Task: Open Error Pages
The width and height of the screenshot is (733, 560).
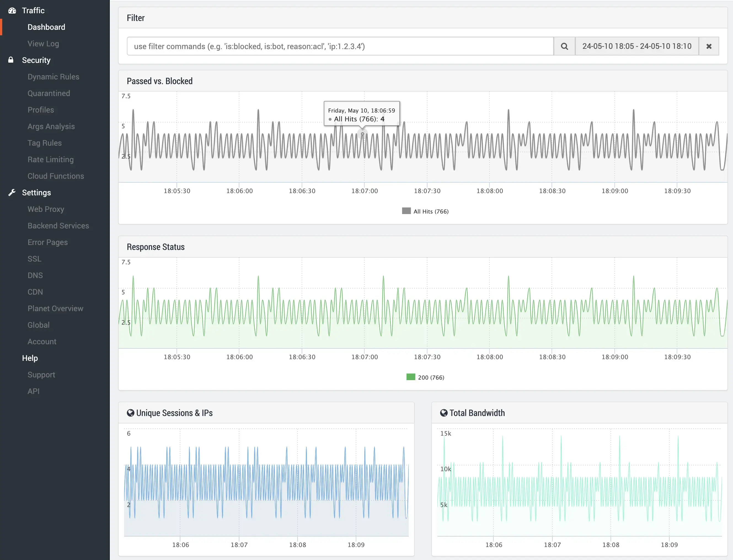Action: click(x=48, y=242)
